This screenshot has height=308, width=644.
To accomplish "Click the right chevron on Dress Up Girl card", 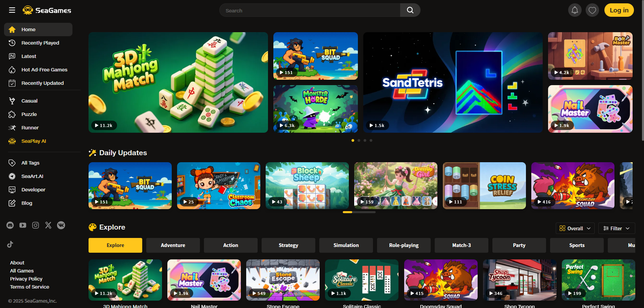I will coord(435,201).
